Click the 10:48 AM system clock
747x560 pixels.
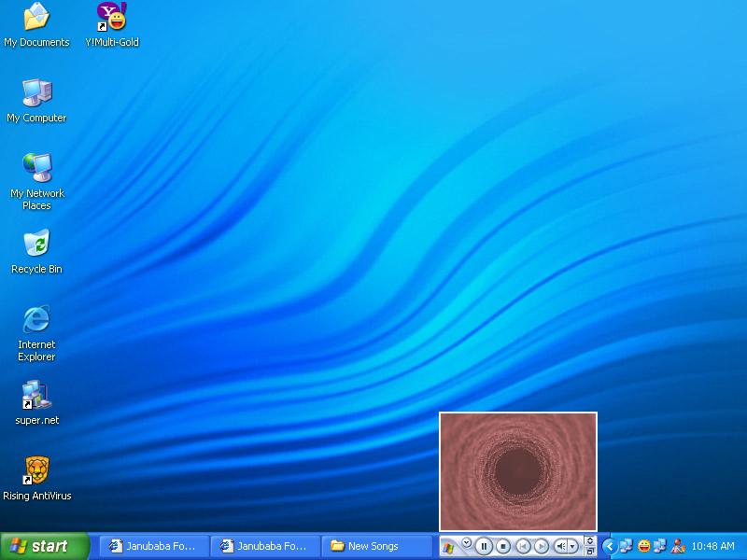[712, 546]
